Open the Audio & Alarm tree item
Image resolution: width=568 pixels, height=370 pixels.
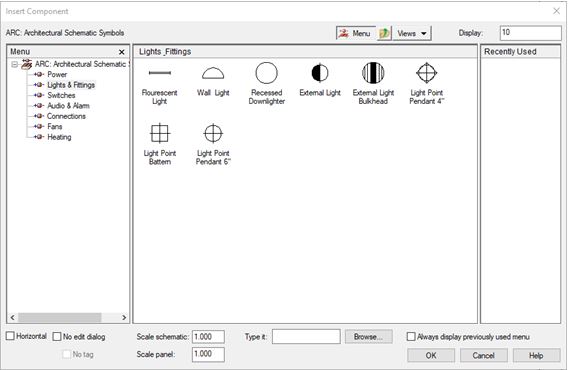point(68,106)
